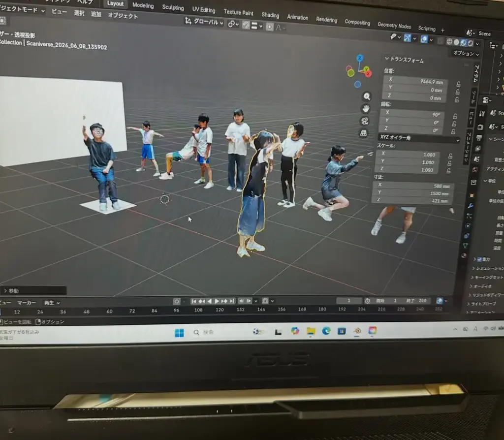This screenshot has height=440, width=504.
Task: Switch to the Modeling workspace tab
Action: 143,5
